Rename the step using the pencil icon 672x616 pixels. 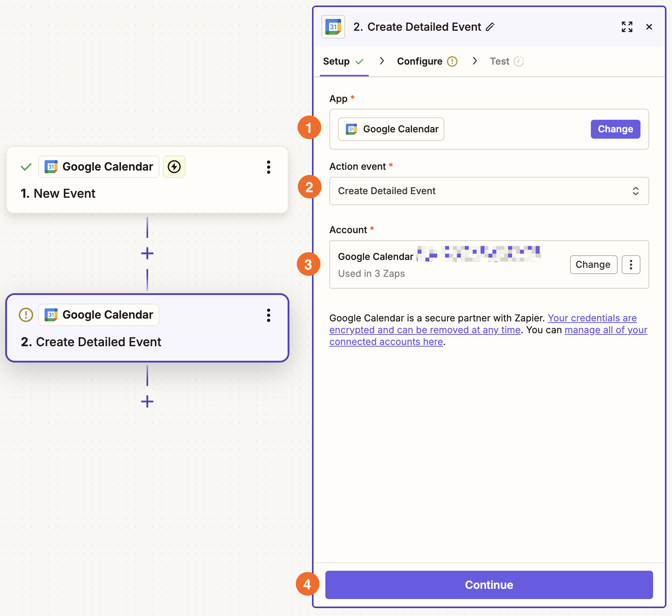pyautogui.click(x=490, y=27)
